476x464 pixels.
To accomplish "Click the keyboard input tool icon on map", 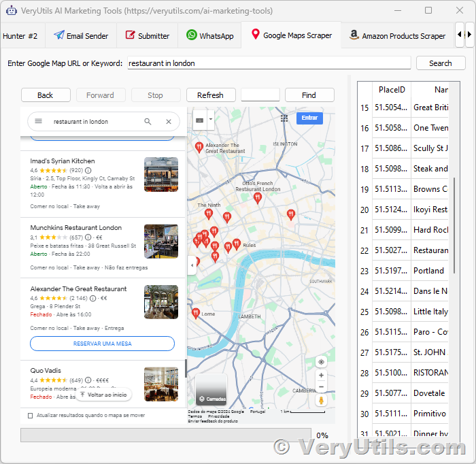I will (x=200, y=120).
